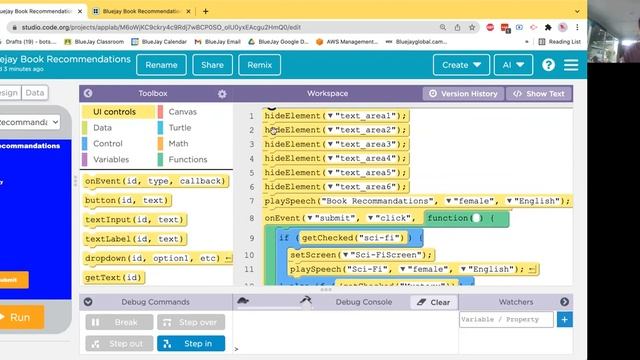Rename the project
Screen dimensions: 640x360
[161, 65]
